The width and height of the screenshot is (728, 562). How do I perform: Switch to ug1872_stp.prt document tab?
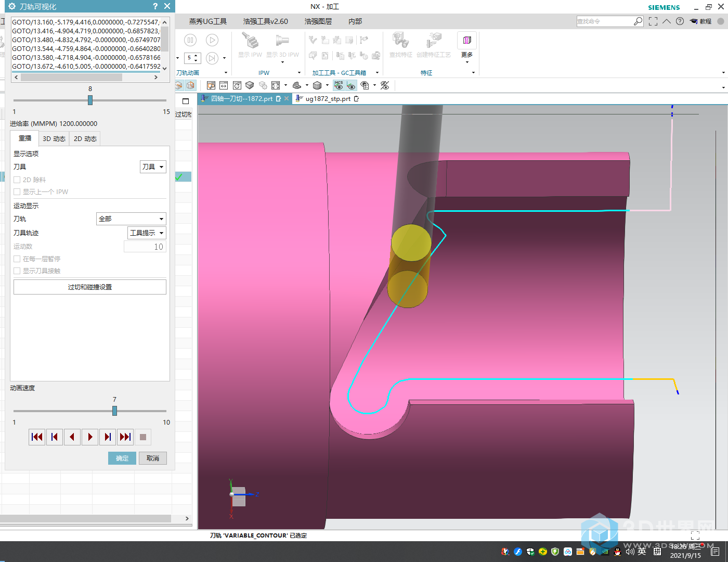(x=328, y=98)
